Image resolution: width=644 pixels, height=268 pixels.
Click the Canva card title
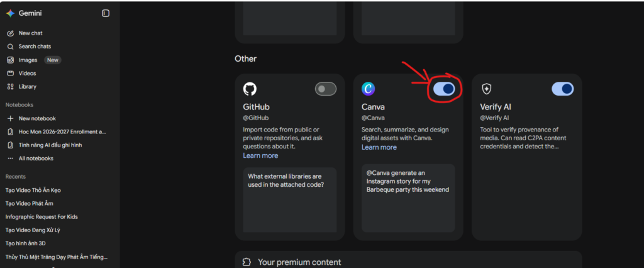(373, 107)
